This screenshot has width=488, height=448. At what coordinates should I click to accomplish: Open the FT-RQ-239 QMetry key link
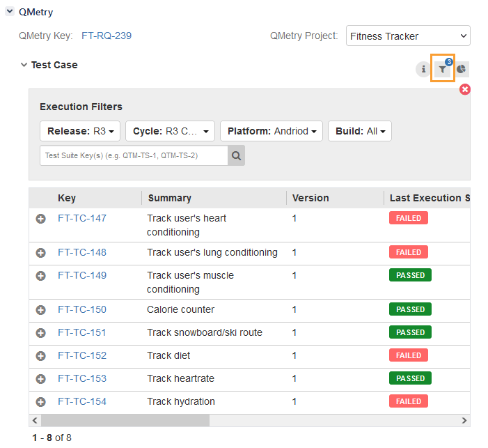point(107,36)
